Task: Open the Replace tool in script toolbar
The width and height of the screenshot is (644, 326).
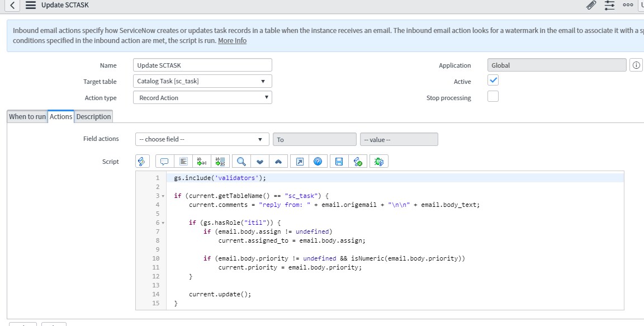Action: click(202, 162)
